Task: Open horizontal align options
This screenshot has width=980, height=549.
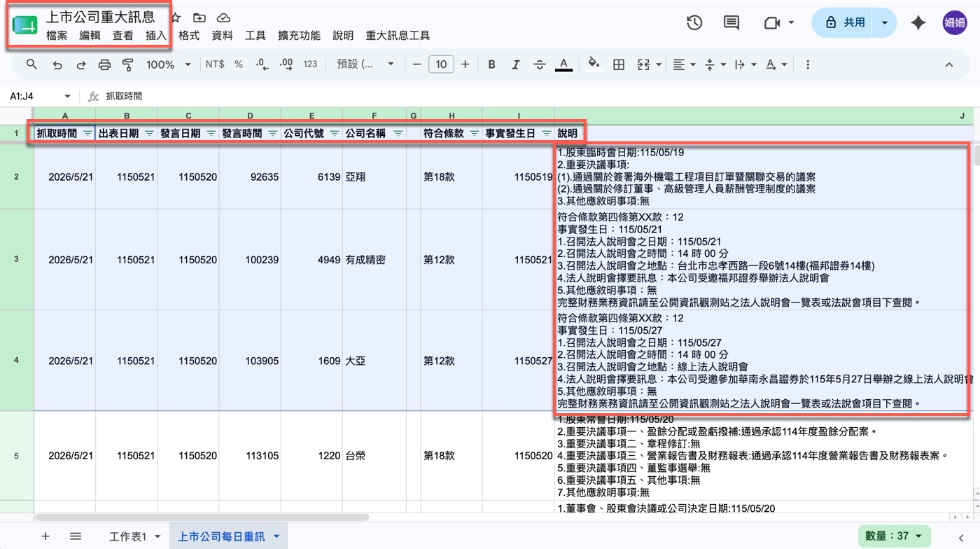Action: point(683,64)
